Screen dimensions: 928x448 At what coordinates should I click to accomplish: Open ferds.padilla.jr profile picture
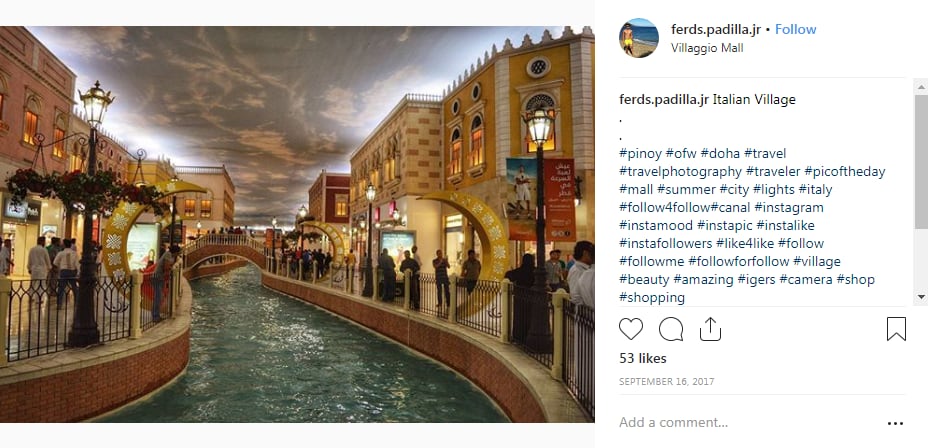[x=639, y=38]
